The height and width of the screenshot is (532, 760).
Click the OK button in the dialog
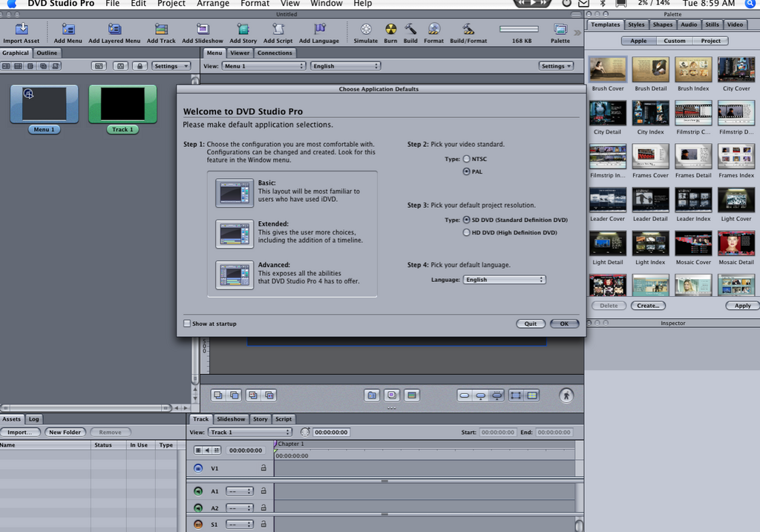point(564,324)
